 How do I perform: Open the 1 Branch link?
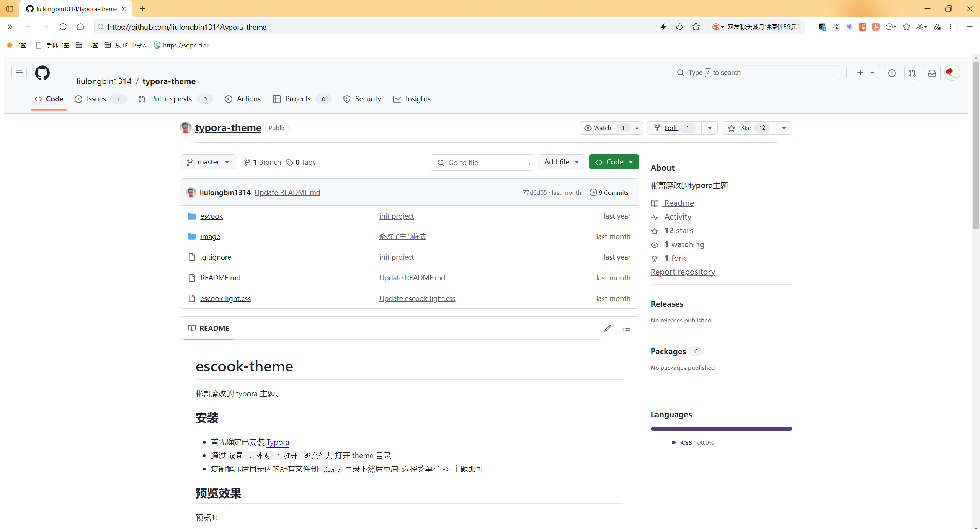tap(262, 162)
